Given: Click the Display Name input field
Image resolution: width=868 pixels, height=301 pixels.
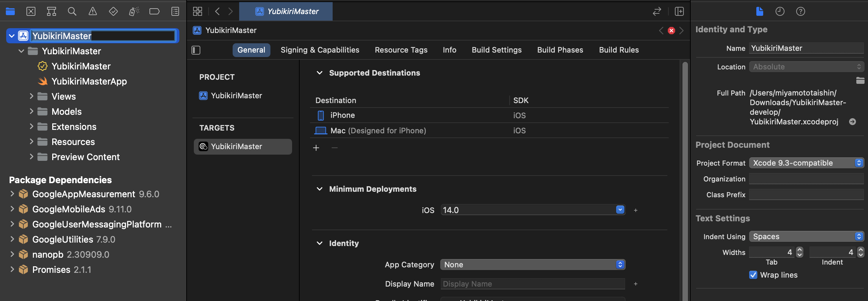Looking at the screenshot, I should [x=533, y=284].
